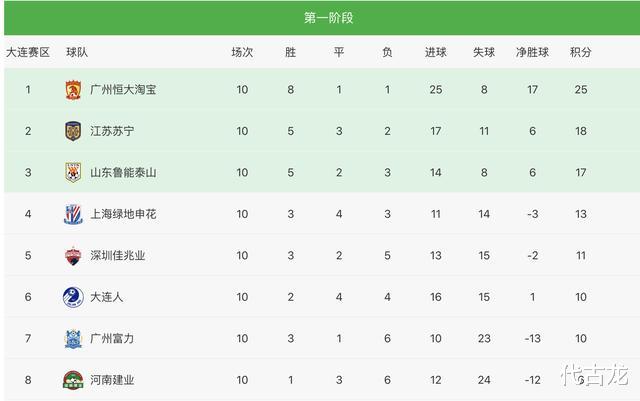Click the Dalian Pro (大连人) club logo
Screen dimensions: 640x401
73,297
